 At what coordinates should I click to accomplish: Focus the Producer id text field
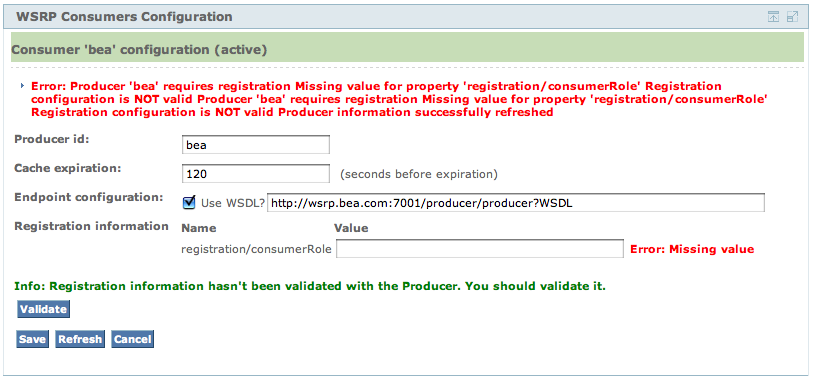pyautogui.click(x=256, y=145)
